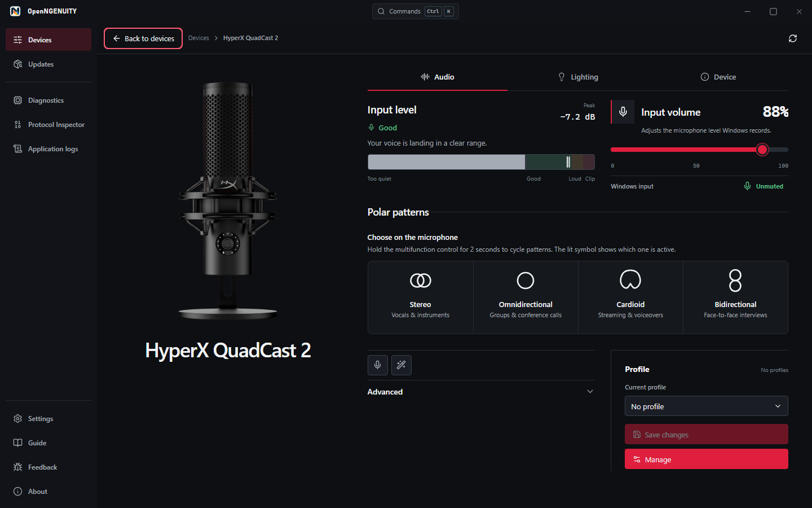Image resolution: width=812 pixels, height=508 pixels.
Task: Click the 'Too quiet' meter label
Action: (x=379, y=179)
